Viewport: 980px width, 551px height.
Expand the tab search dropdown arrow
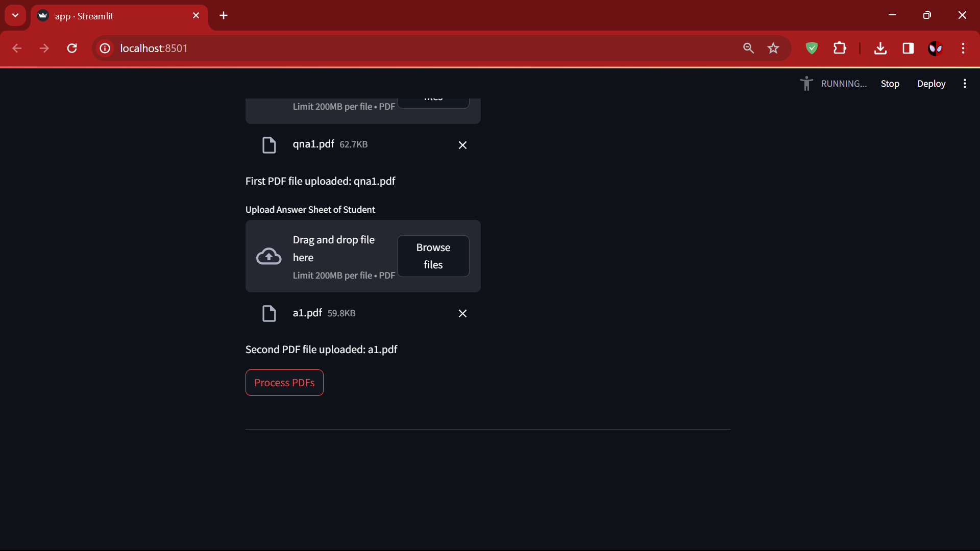15,15
